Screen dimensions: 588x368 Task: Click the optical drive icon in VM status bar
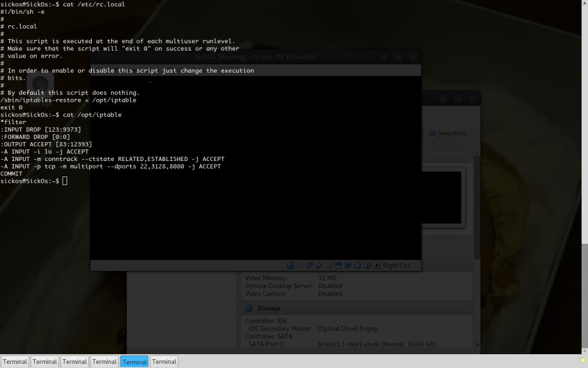[x=299, y=265]
